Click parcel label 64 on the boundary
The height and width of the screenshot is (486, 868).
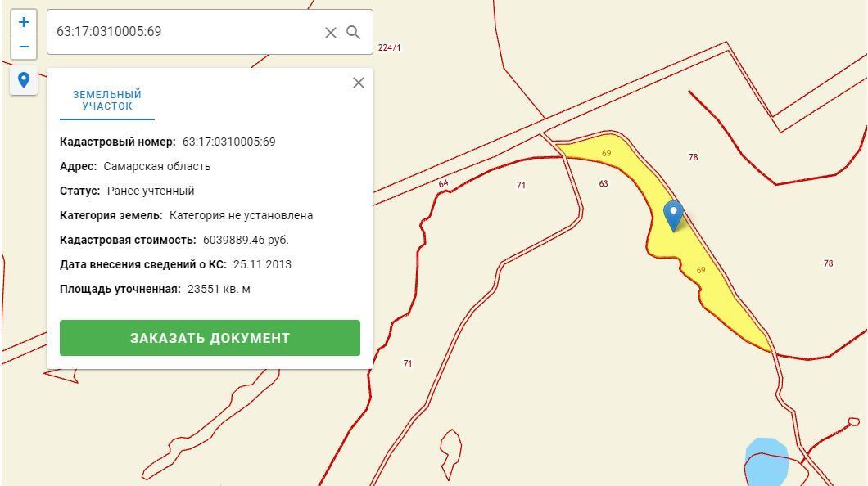[443, 183]
